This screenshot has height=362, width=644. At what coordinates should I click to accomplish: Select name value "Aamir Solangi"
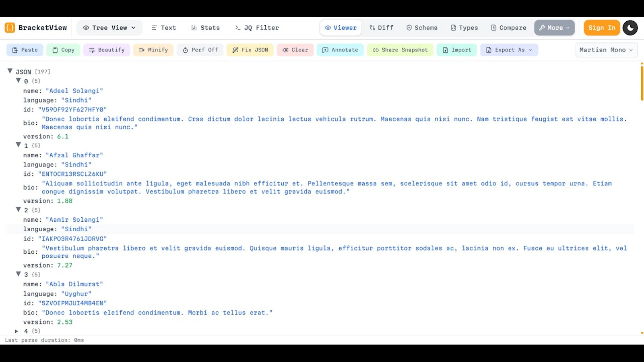(x=74, y=220)
